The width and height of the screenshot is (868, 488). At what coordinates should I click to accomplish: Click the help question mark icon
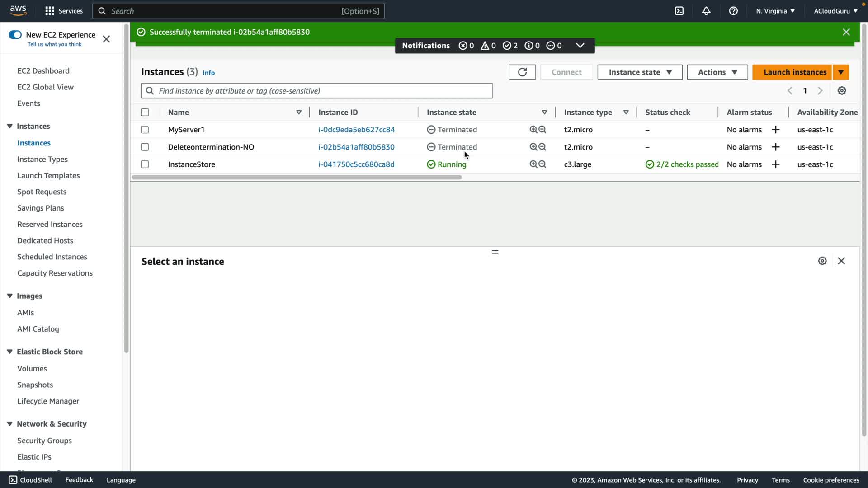[x=733, y=11]
